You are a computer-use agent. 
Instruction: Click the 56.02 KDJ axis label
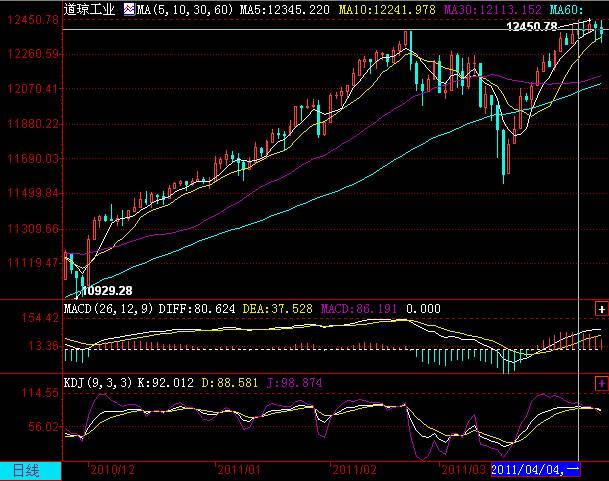coord(43,427)
